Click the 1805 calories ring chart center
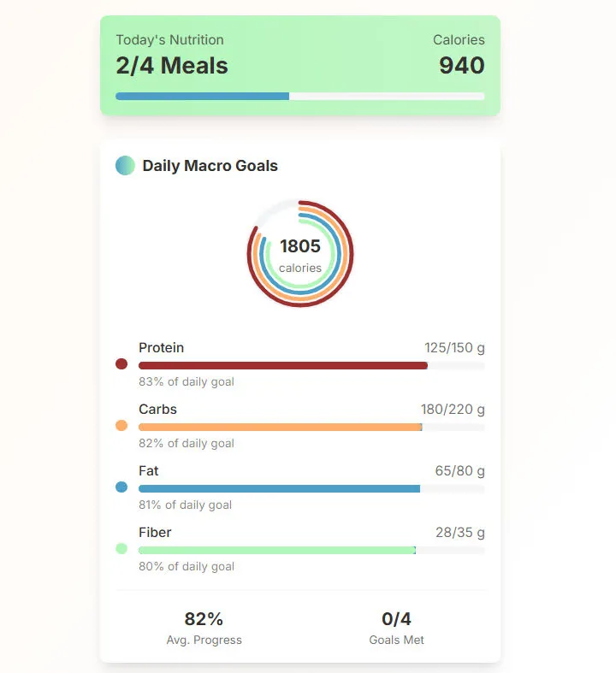 coord(300,254)
